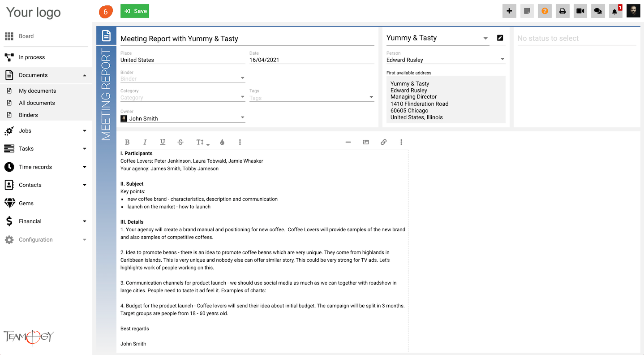Open the orange help question icon

tap(545, 11)
